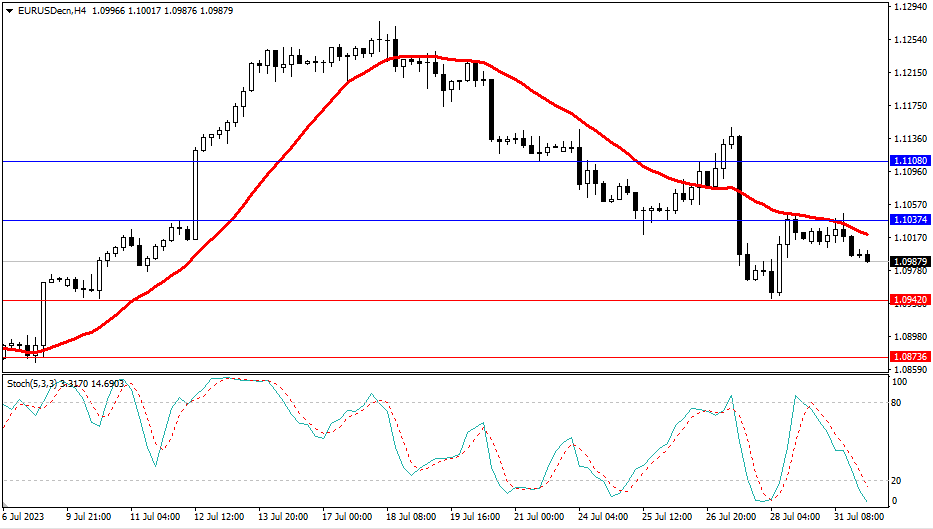Click the 21 Jul 00:00 time label
The image size is (933, 529).
pyautogui.click(x=539, y=518)
